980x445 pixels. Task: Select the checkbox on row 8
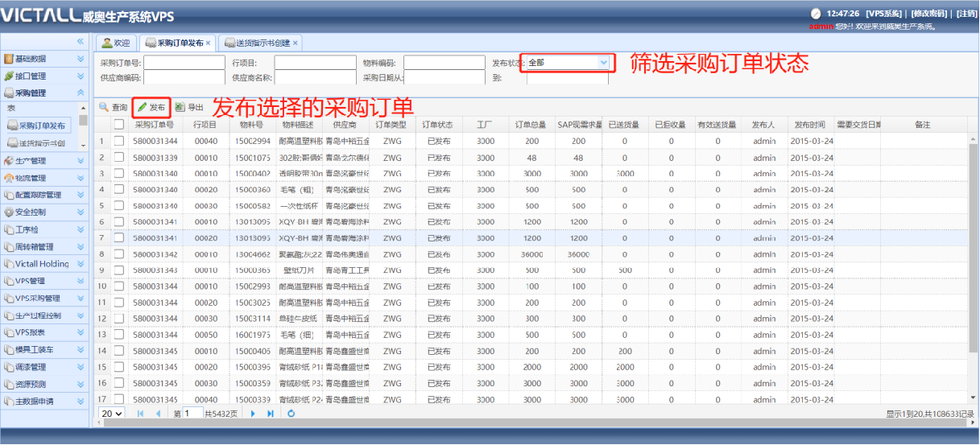[119, 253]
